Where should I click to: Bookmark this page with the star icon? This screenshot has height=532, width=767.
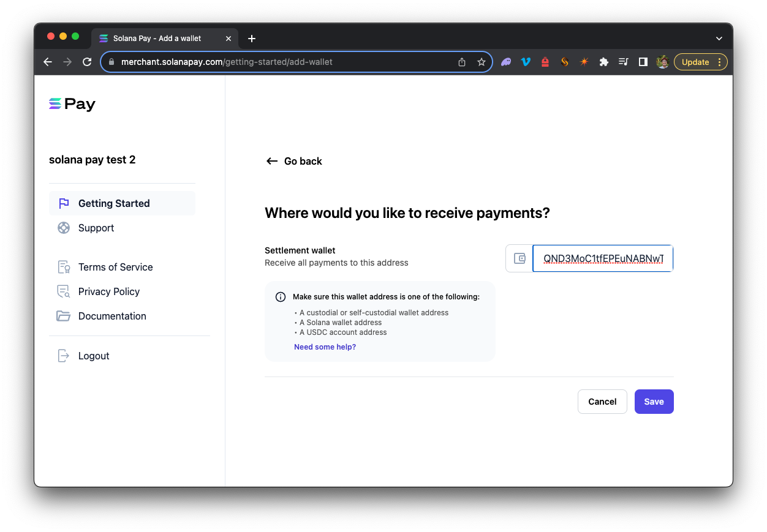pyautogui.click(x=482, y=62)
